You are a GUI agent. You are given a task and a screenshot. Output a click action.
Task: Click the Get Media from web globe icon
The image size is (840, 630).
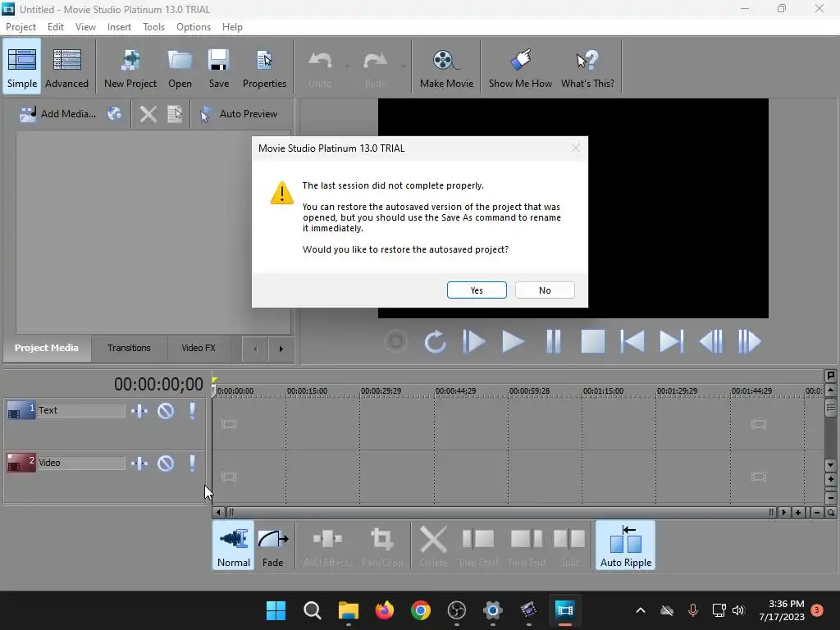click(115, 113)
